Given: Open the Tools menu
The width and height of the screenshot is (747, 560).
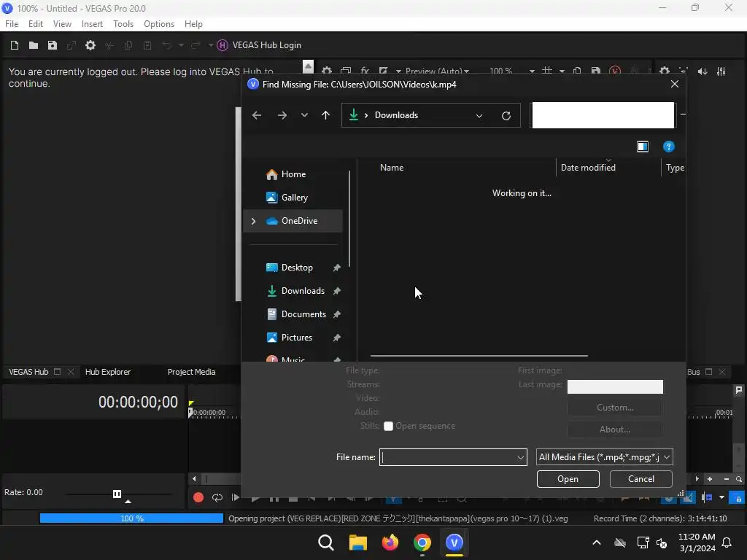Looking at the screenshot, I should point(123,24).
